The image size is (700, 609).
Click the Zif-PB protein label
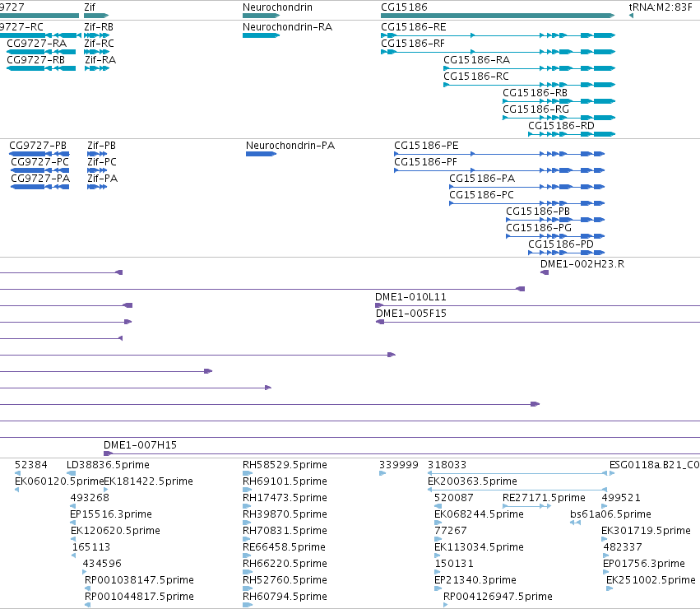(101, 146)
